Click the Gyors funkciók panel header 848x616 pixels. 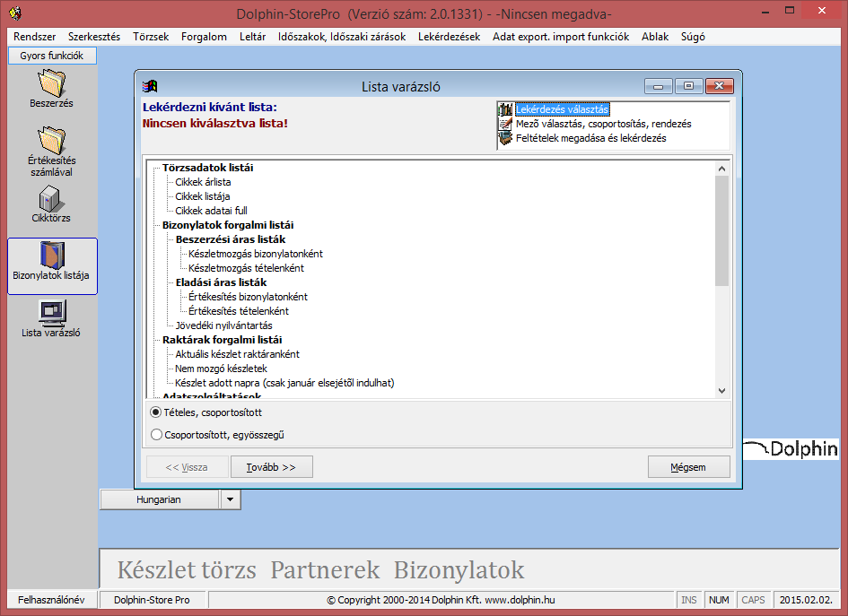[x=52, y=56]
